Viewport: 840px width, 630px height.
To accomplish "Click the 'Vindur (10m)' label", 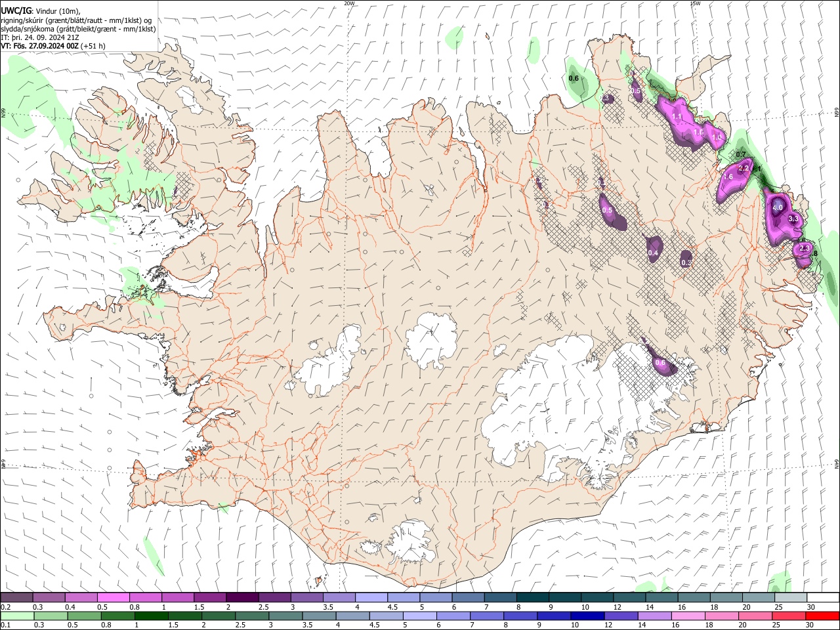I will 58,12.
